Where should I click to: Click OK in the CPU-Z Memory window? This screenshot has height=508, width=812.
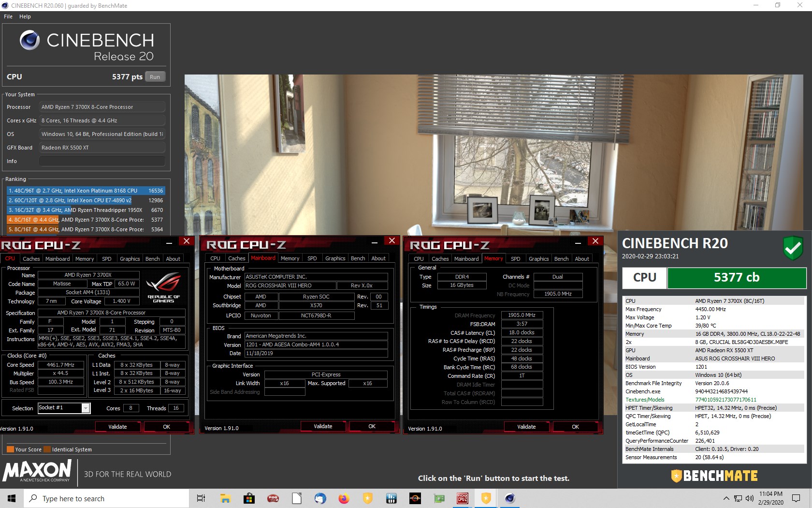575,427
